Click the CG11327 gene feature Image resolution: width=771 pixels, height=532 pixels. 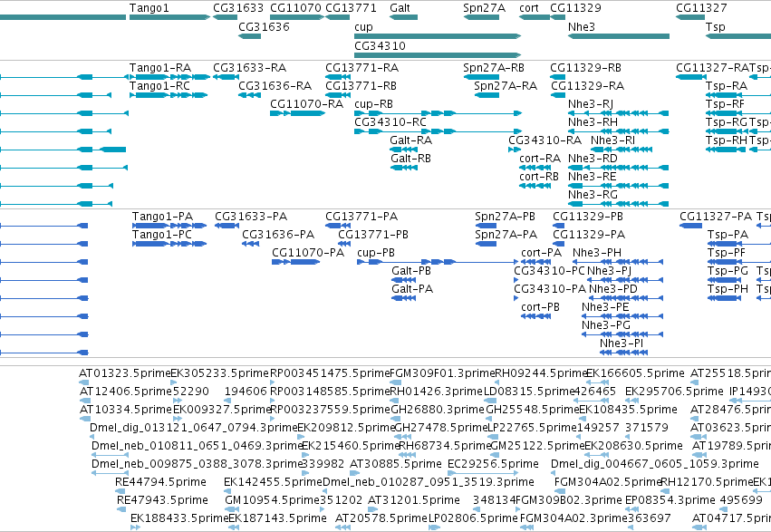[x=690, y=17]
